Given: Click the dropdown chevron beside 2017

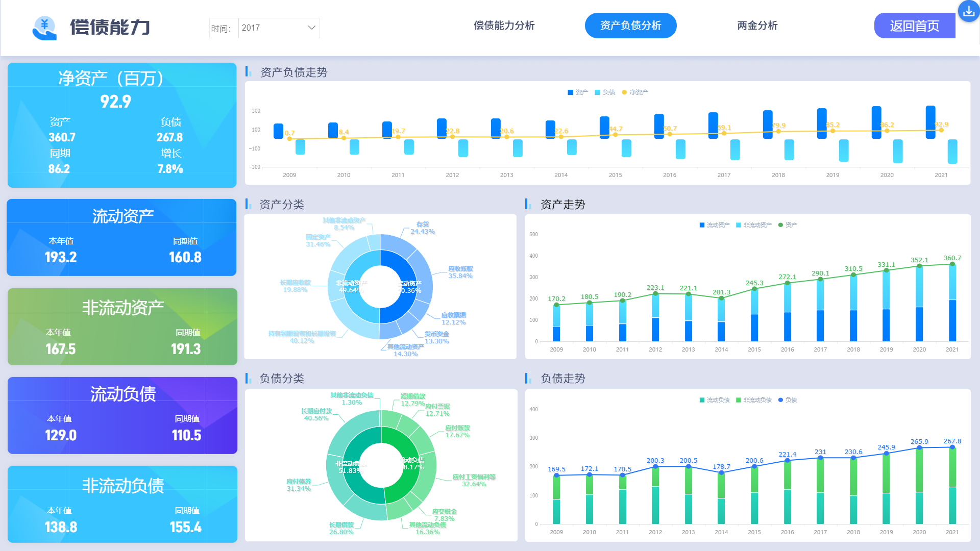Looking at the screenshot, I should click(311, 28).
